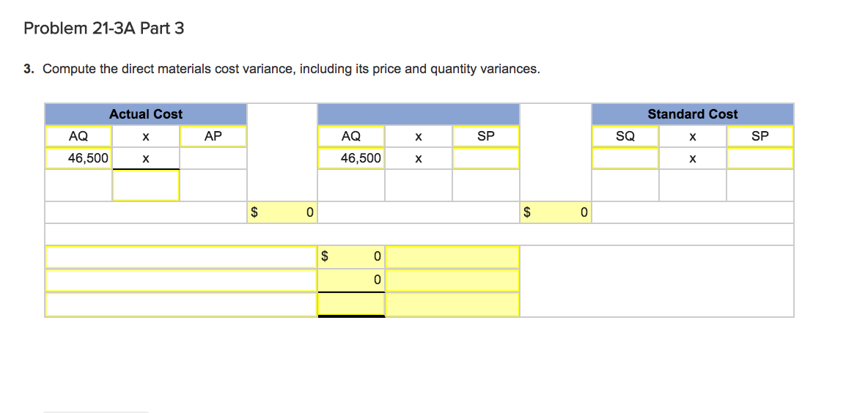Open the third variance name field

(x=180, y=305)
